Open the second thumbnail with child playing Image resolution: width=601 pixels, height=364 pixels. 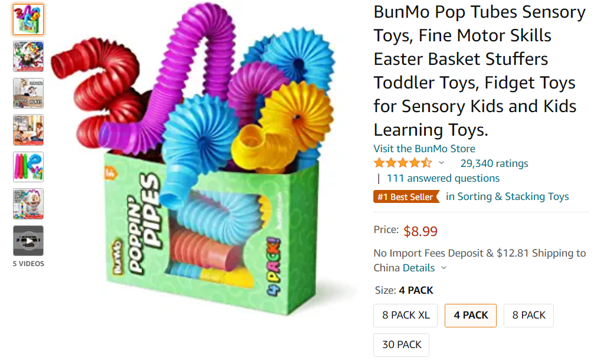(28, 57)
